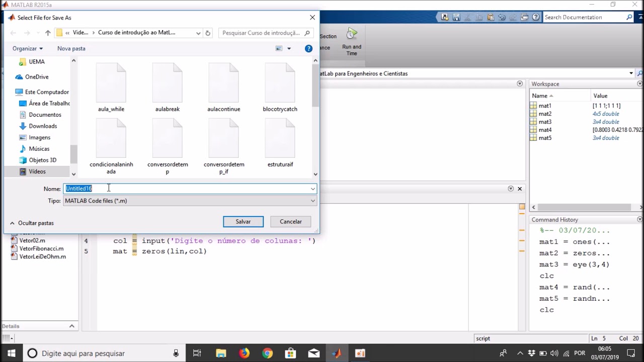
Task: Open MATLAB Help question mark icon
Action: point(536,17)
